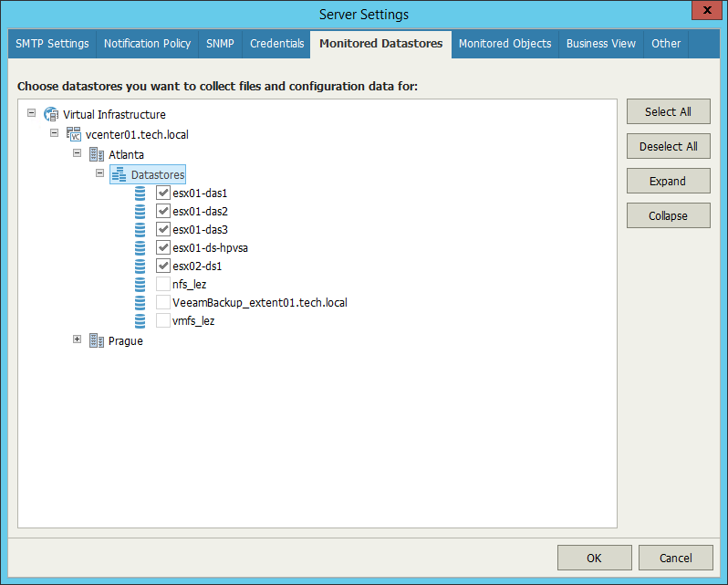This screenshot has width=728, height=585.
Task: Click the datastore icon next to esx01-das2
Action: 140,211
